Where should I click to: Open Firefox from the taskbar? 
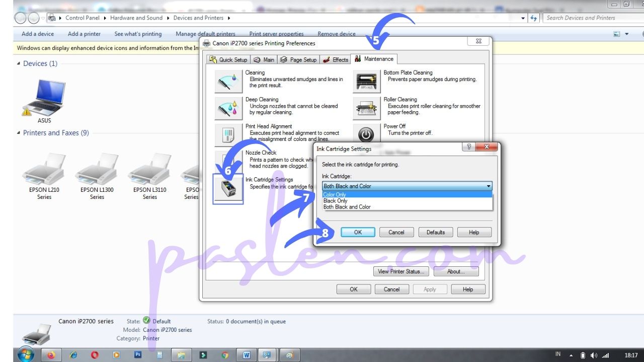[x=51, y=355]
